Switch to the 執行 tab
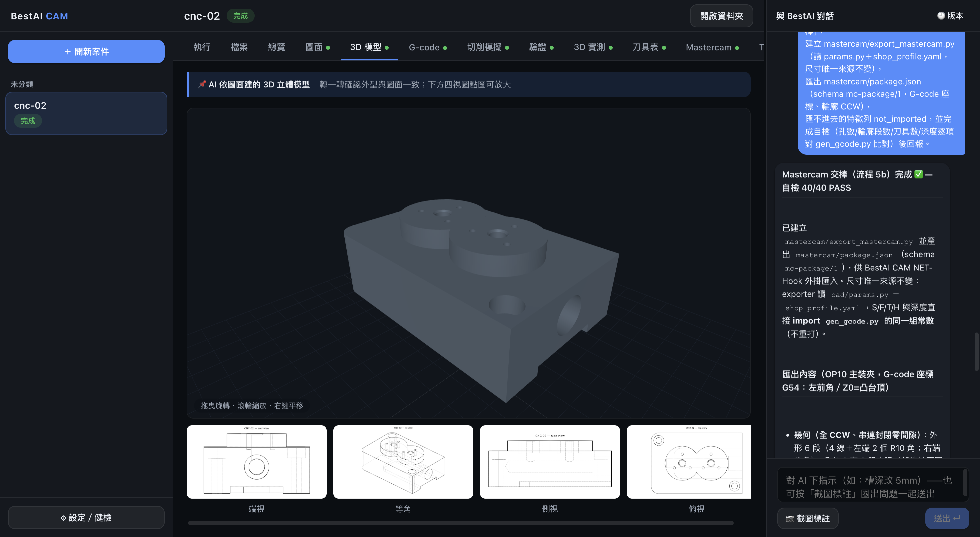 click(202, 47)
